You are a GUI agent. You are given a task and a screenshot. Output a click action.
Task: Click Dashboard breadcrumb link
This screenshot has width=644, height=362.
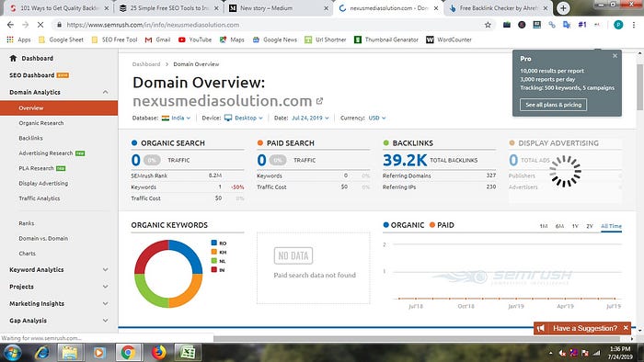pos(146,64)
